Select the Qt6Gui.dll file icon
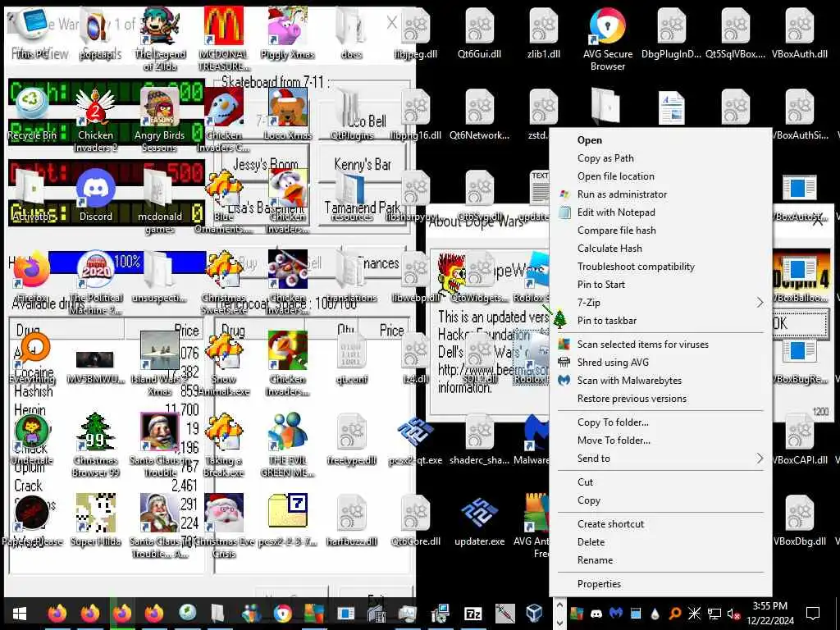 point(479,33)
